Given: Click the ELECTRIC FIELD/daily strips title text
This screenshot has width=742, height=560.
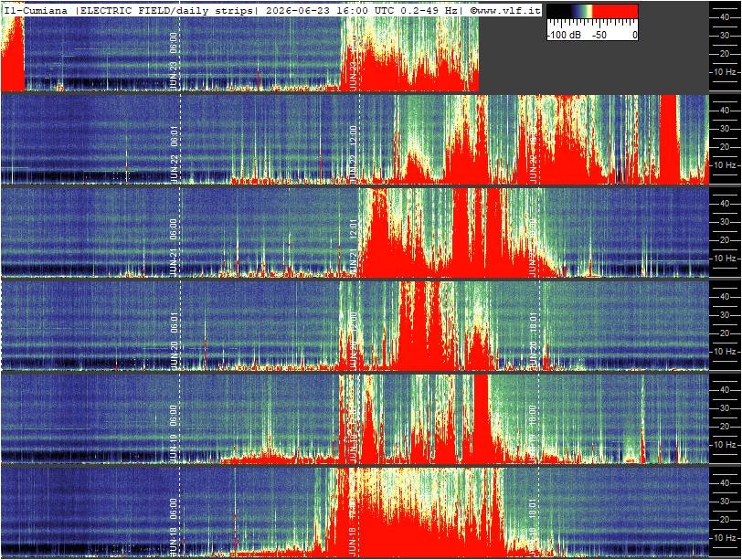Looking at the screenshot, I should 166,10.
